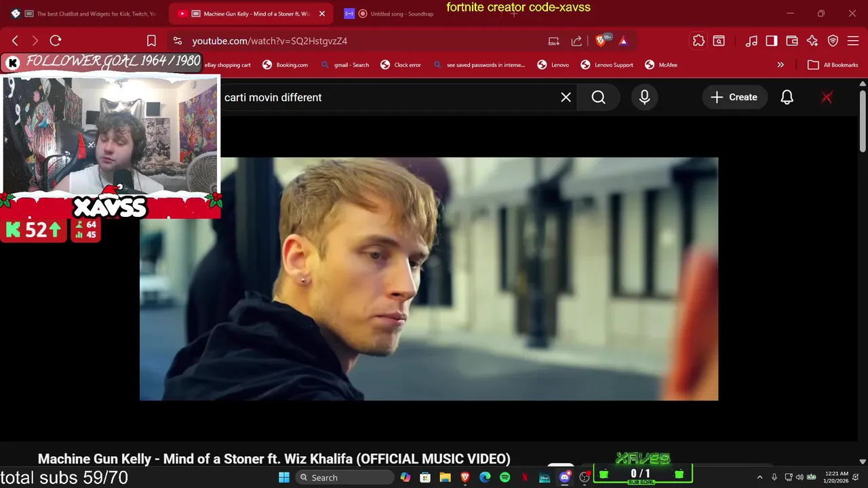Open the tab search icon in toolbar
Image resolution: width=868 pixels, height=488 pixels.
719,41
